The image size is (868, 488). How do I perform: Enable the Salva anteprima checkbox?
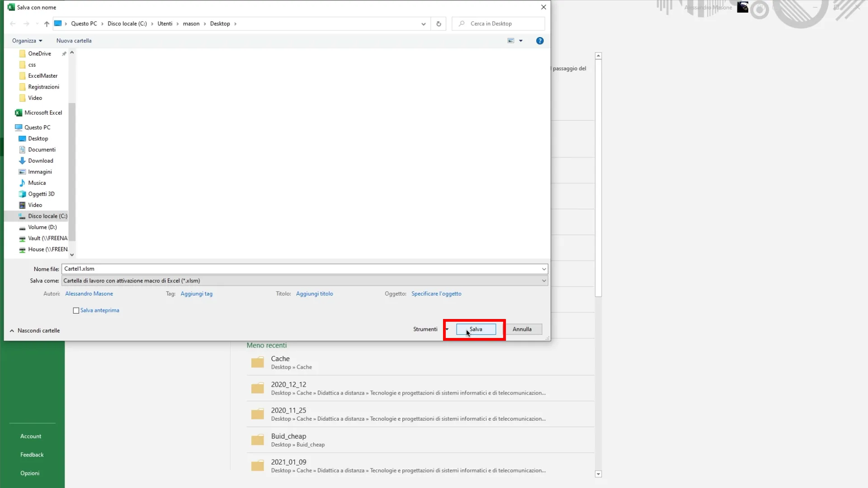coord(76,310)
